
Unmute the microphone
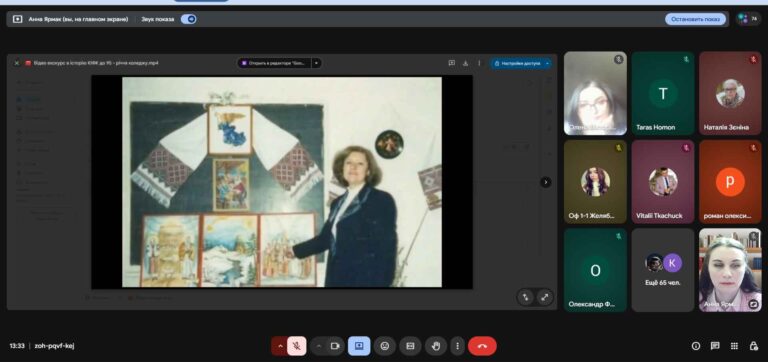click(297, 346)
